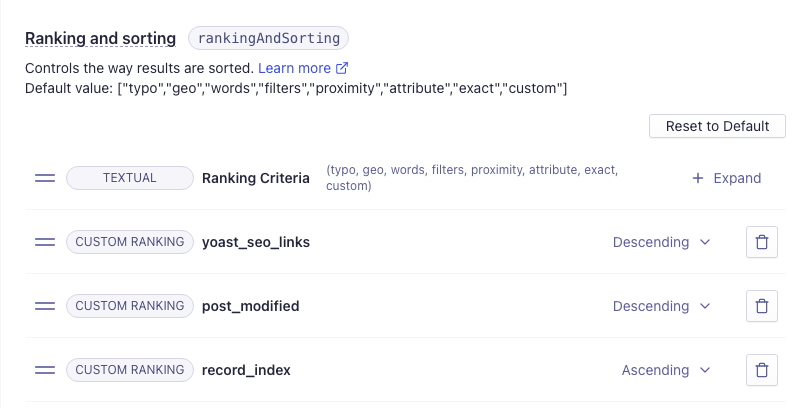The width and height of the screenshot is (803, 408).
Task: Click the drag handle beside post_modified
Action: pyautogui.click(x=45, y=306)
